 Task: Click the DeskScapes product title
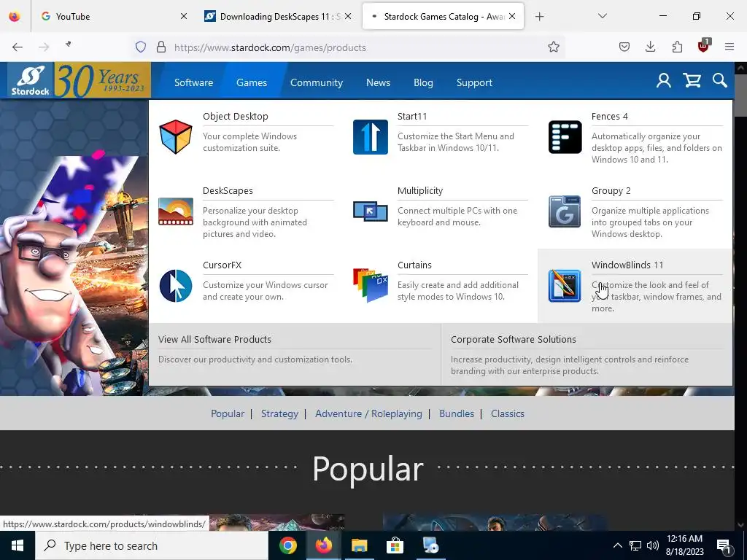[228, 191]
